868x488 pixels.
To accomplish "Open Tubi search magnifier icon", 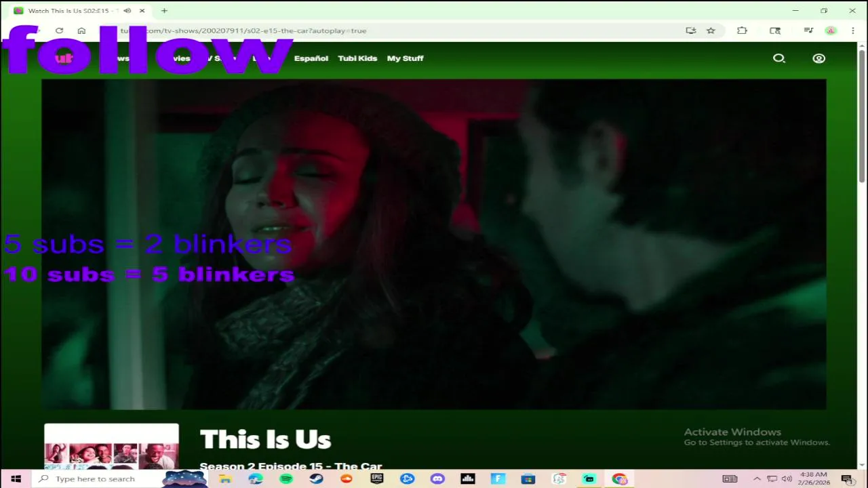I will coord(779,58).
